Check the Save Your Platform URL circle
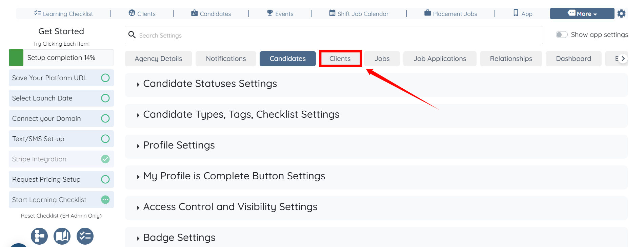 click(x=105, y=78)
